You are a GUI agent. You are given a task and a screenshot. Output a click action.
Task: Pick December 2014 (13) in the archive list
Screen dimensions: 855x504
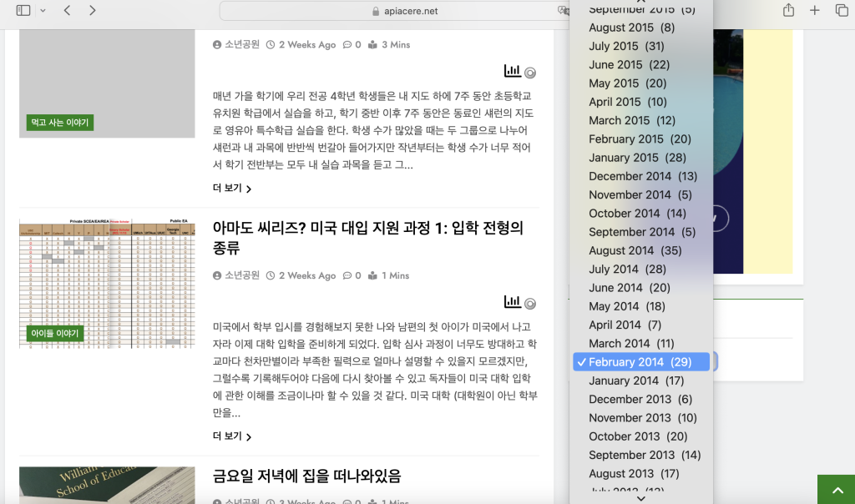pos(642,176)
